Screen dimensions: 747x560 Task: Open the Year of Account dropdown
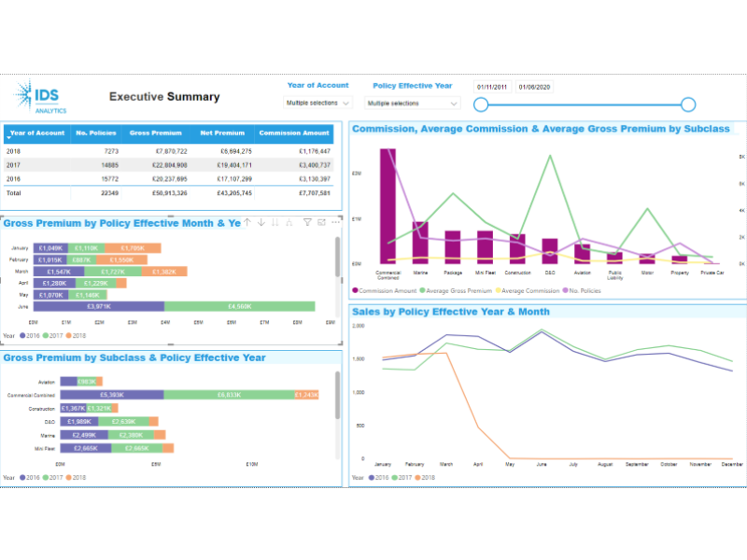[x=318, y=103]
